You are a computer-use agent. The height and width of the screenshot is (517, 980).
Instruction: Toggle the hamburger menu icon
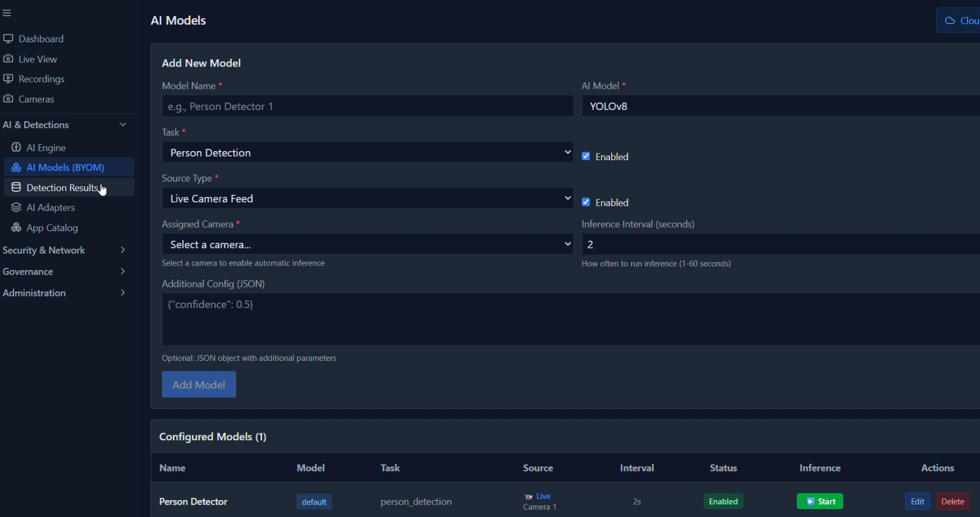click(7, 13)
